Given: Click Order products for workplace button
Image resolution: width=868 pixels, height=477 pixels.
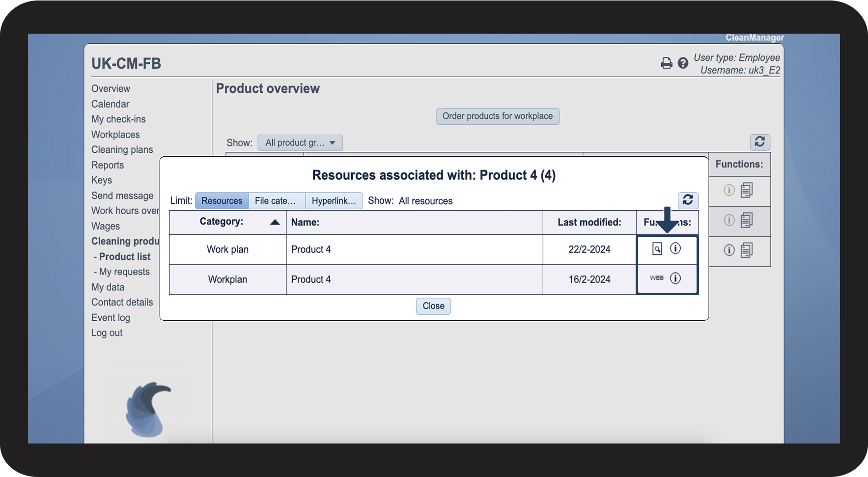Looking at the screenshot, I should click(x=497, y=116).
